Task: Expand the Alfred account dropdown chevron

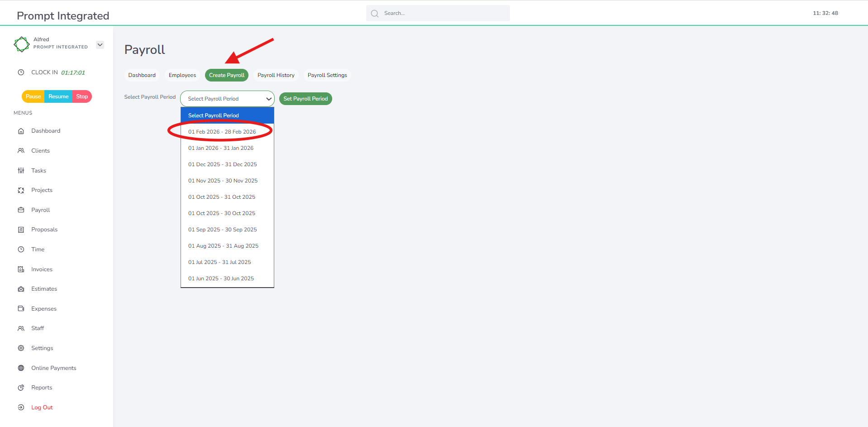Action: coord(100,45)
